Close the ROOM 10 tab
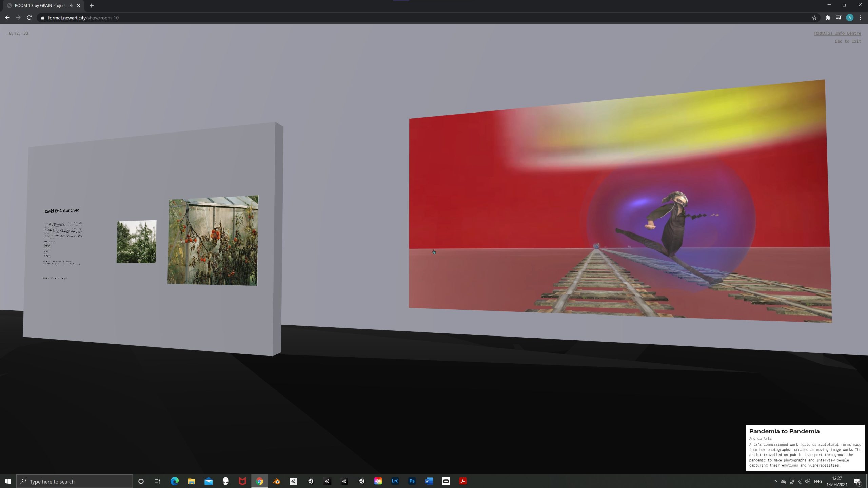The image size is (868, 488). coord(79,6)
